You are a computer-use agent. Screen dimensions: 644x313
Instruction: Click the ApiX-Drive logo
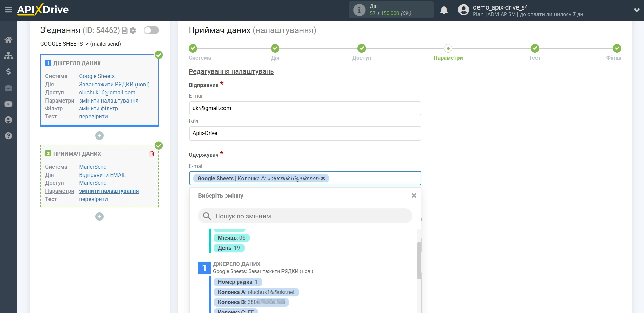pos(43,10)
